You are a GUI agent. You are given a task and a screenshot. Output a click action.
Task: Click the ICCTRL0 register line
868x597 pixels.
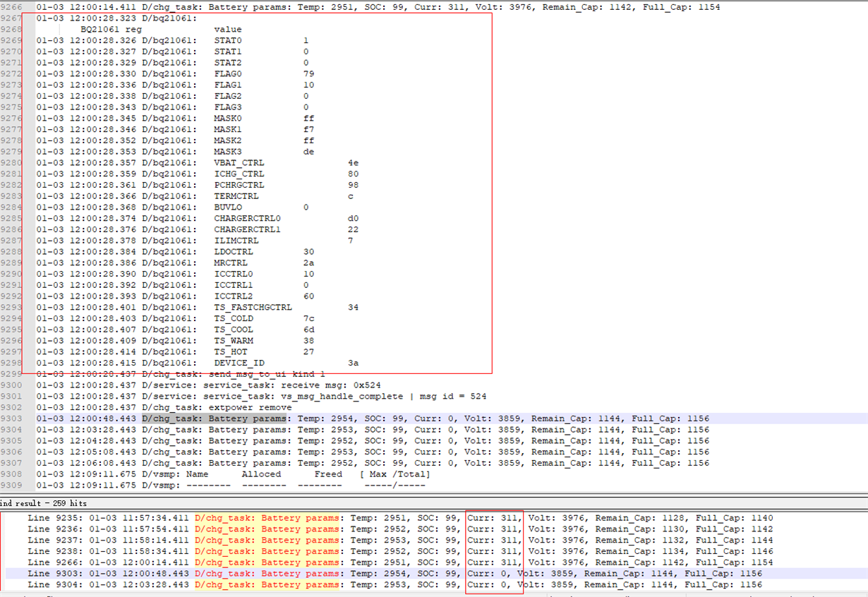coord(175,274)
